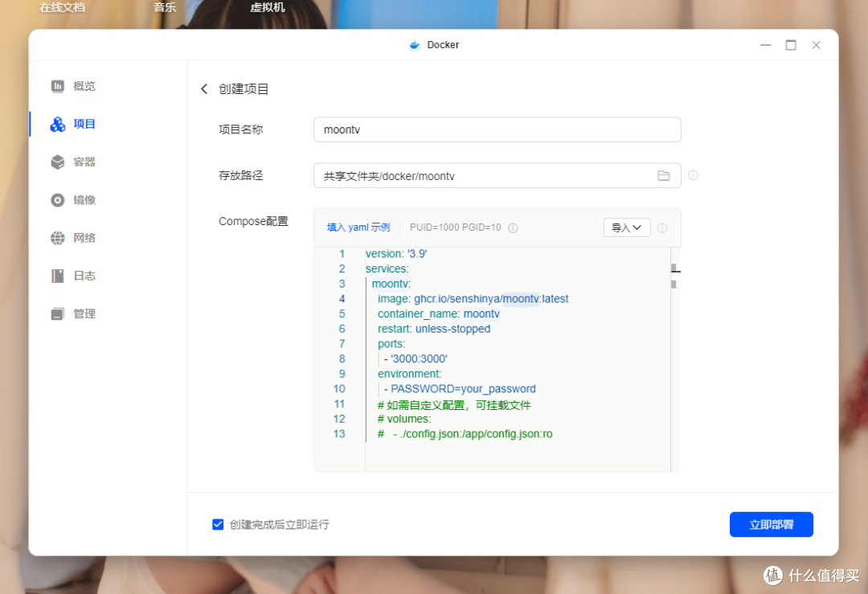Click the '3000:3000' port mapping line
Screen dimensions: 868x594
[x=416, y=358]
